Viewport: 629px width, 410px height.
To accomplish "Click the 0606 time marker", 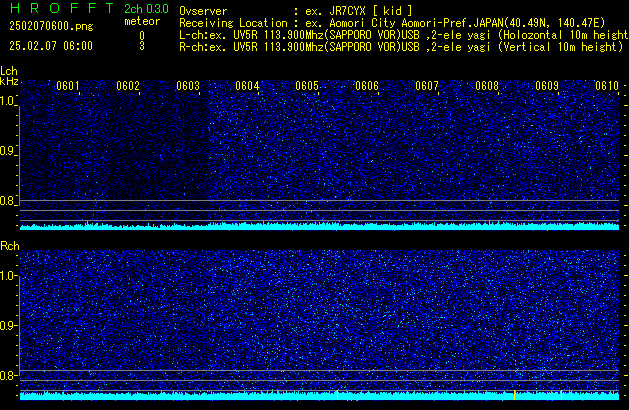I will (x=367, y=86).
